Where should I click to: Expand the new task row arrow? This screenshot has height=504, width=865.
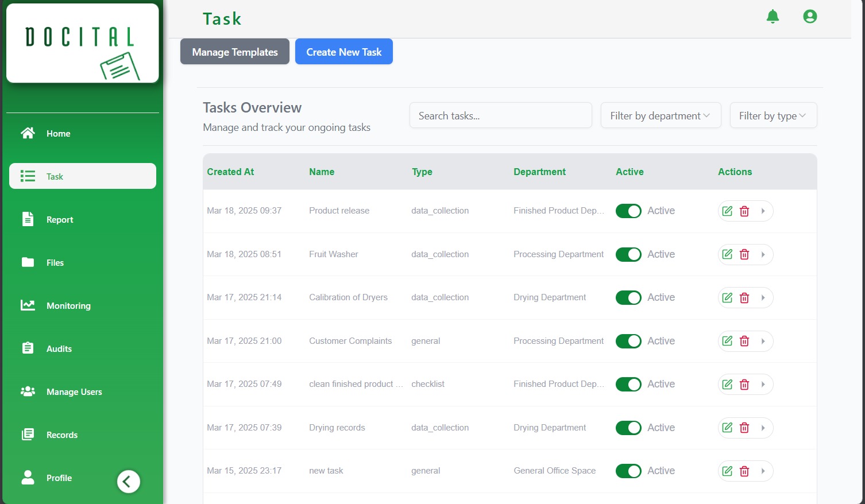(763, 471)
